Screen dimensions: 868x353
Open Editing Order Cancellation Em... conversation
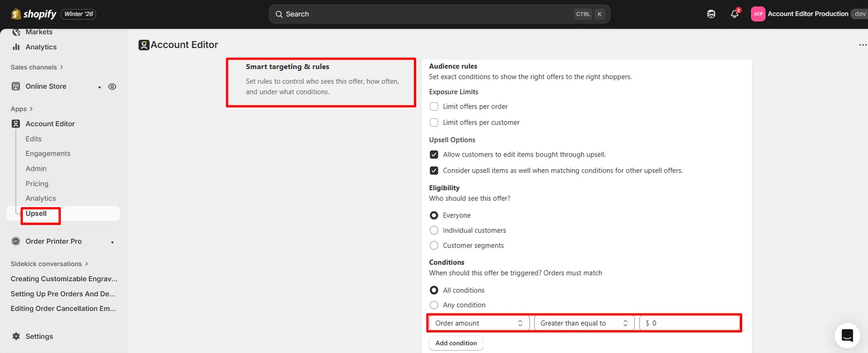point(63,309)
